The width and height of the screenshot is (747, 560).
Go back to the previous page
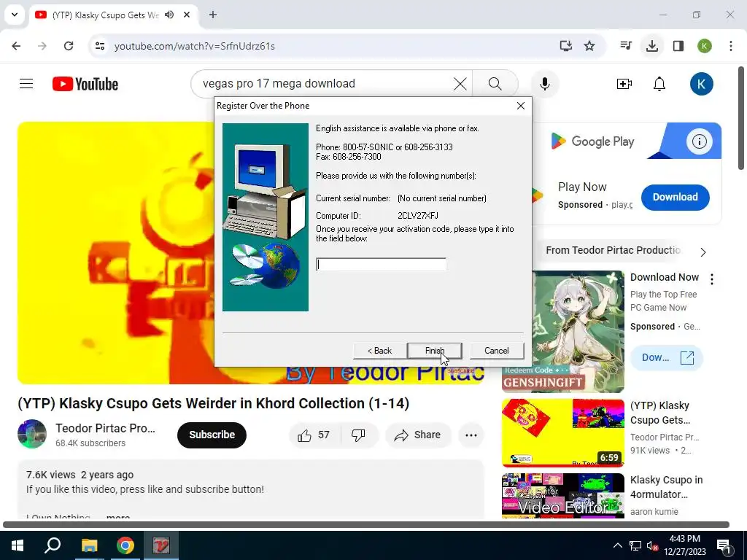16,46
